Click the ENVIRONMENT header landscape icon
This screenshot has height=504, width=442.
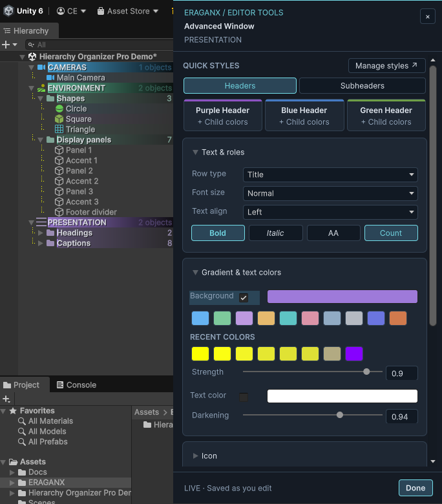coord(41,88)
